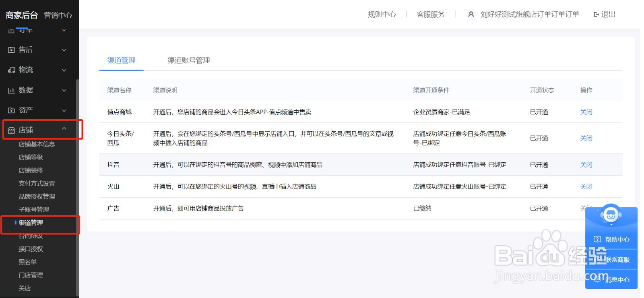Click the 资产 wallet icon
The width and height of the screenshot is (644, 298).
point(11,110)
